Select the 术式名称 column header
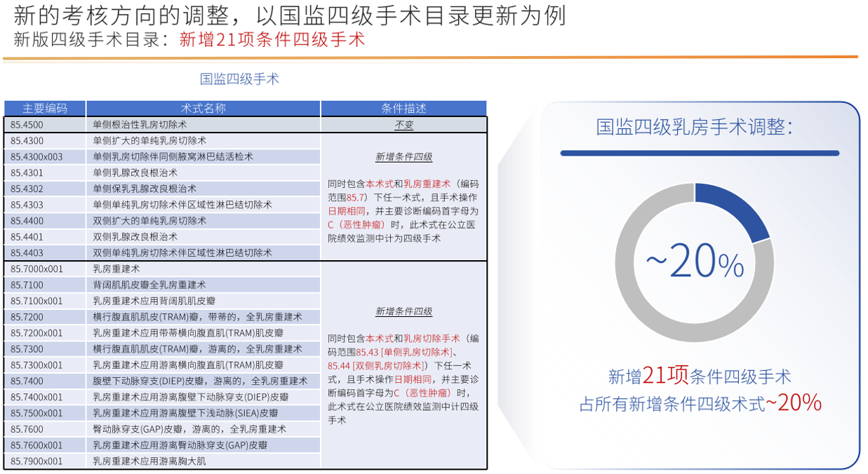The width and height of the screenshot is (868, 474). 203,109
